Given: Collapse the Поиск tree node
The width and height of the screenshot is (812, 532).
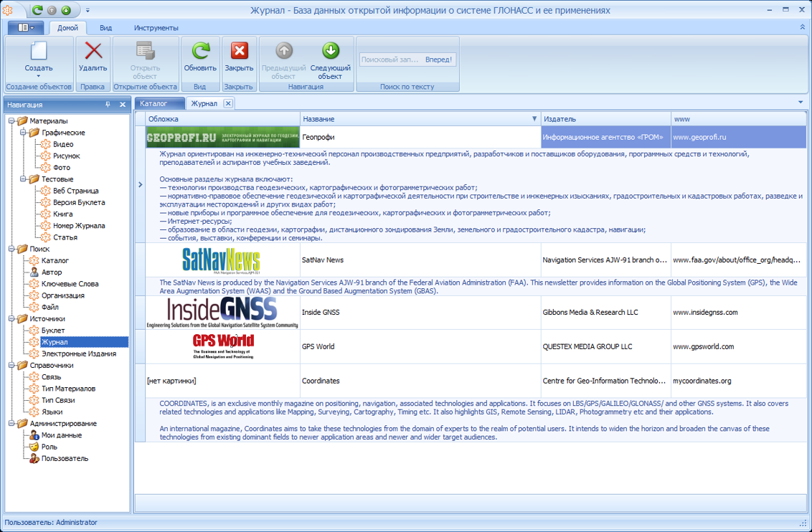Looking at the screenshot, I should (11, 249).
